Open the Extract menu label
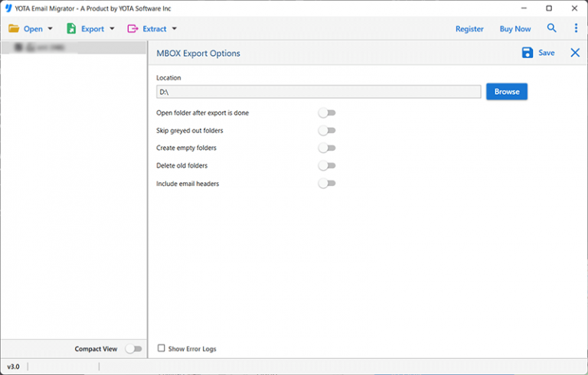 (155, 29)
